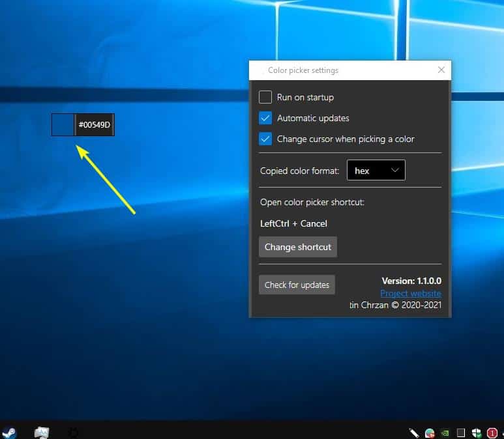Click the colorful globe tray icon
This screenshot has width=504, height=439.
coord(430,433)
